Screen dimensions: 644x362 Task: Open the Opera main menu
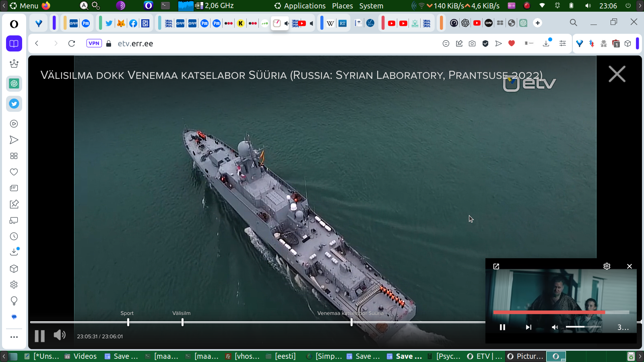(x=14, y=24)
